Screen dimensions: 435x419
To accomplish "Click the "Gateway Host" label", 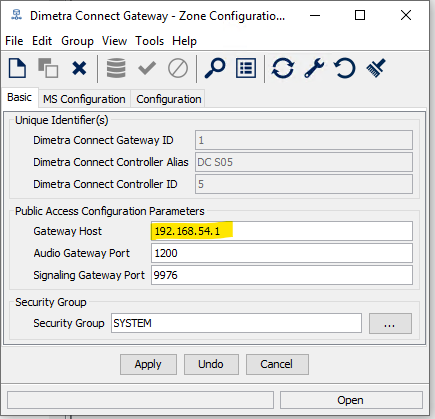I will [x=67, y=231].
